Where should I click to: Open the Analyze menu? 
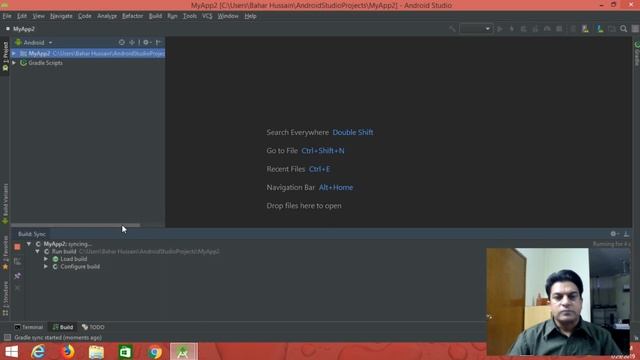(x=107, y=16)
